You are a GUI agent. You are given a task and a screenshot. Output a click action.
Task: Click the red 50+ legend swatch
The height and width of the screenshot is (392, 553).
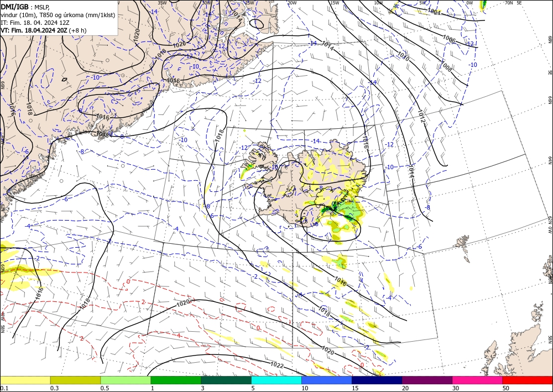pos(528,380)
